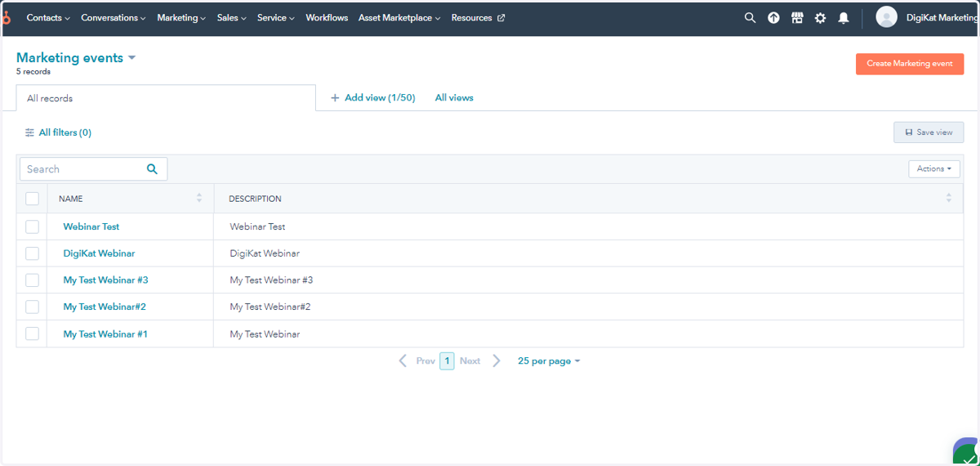Open the Marketing events title dropdown

point(76,58)
